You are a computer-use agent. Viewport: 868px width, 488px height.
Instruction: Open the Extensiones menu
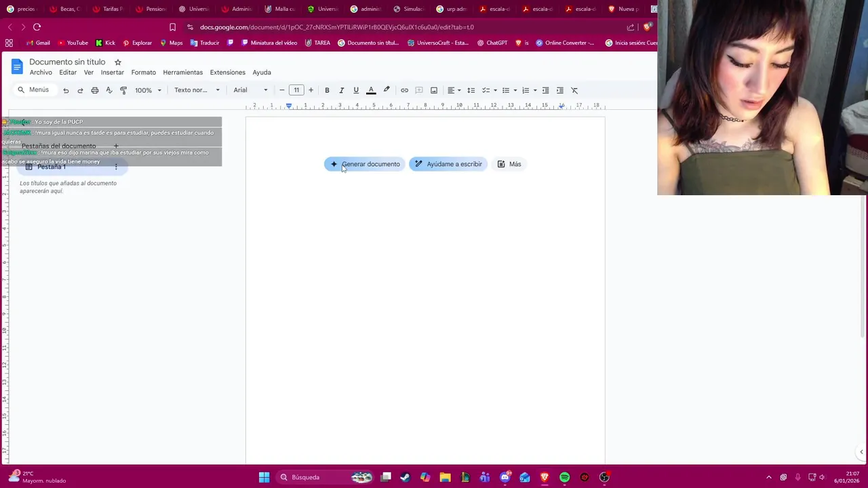[x=227, y=73]
